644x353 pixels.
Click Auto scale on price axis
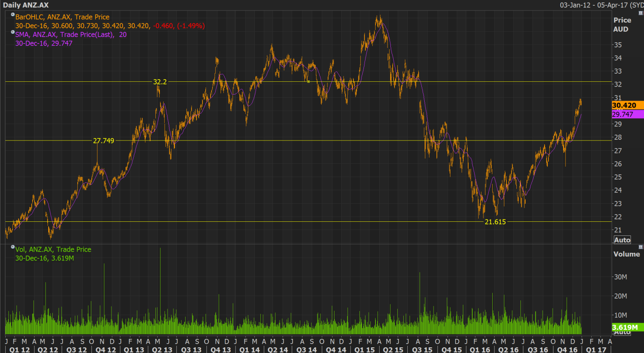[x=622, y=240]
